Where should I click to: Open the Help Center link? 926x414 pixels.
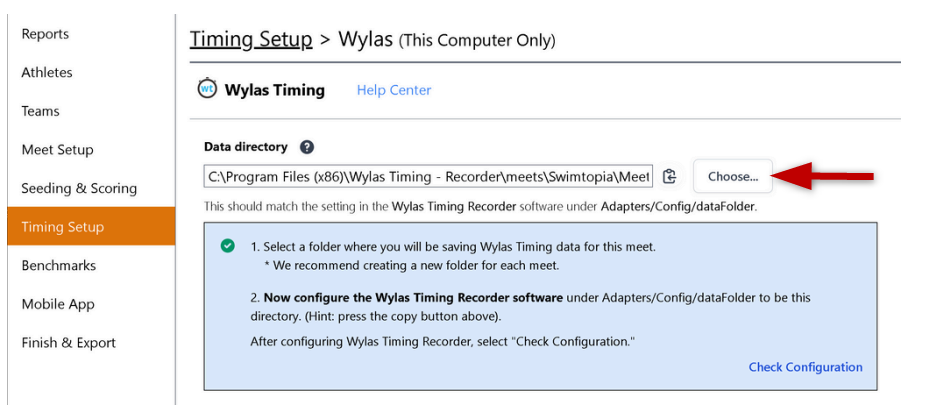[x=394, y=90]
